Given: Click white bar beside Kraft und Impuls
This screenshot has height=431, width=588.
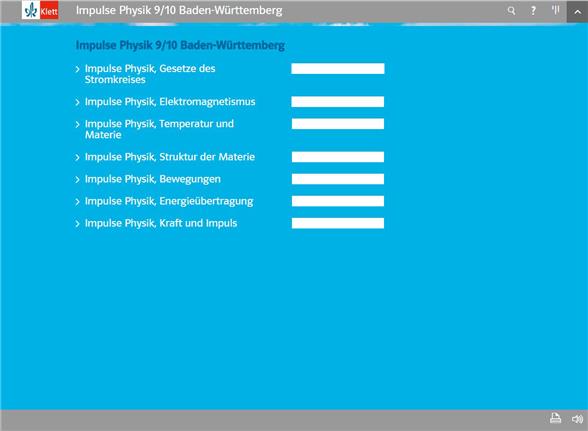Looking at the screenshot, I should 338,223.
